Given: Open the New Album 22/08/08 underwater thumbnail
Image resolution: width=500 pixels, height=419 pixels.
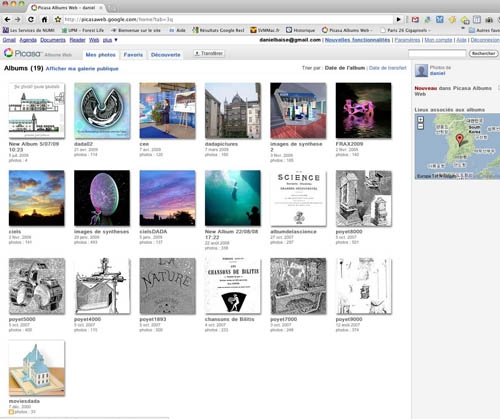Looking at the screenshot, I should point(233,198).
